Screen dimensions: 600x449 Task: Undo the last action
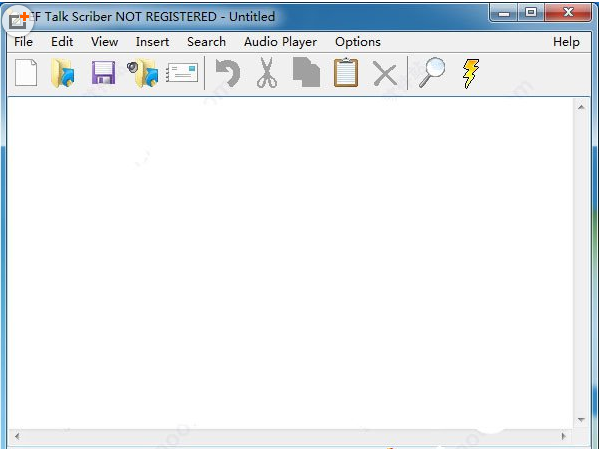click(228, 73)
